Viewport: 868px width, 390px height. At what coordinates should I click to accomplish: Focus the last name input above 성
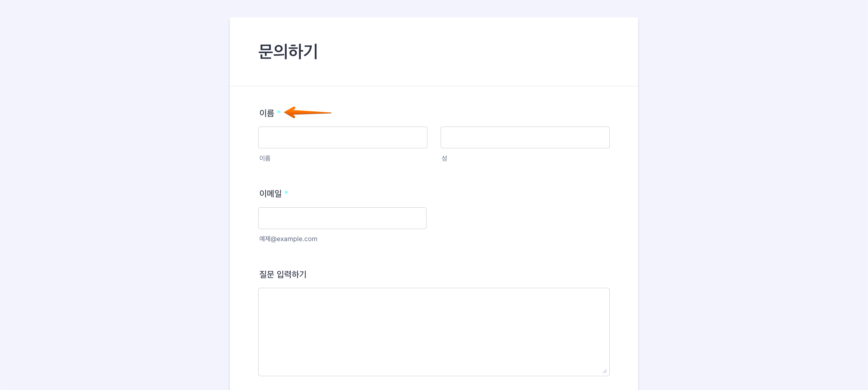(525, 137)
